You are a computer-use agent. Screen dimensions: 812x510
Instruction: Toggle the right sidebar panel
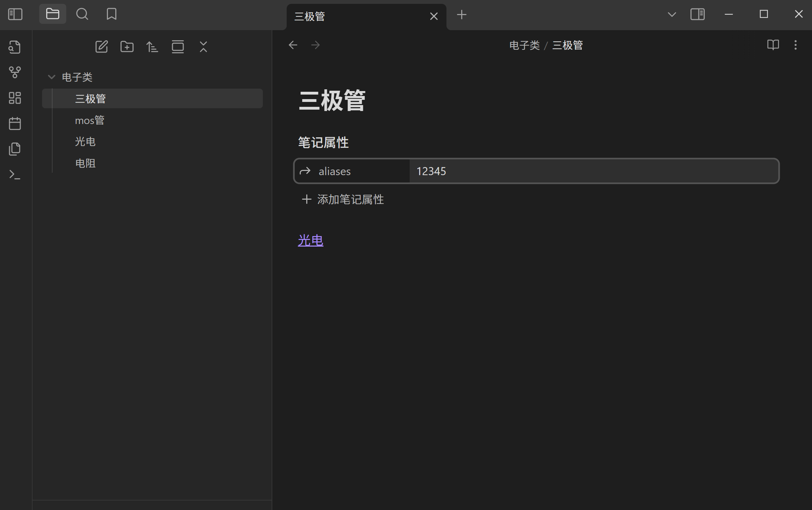pos(697,14)
